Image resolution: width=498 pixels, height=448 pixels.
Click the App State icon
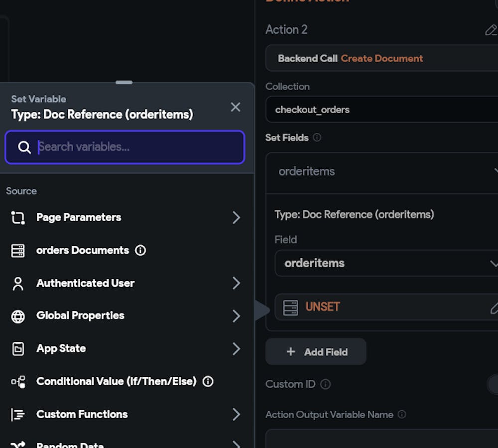(18, 349)
